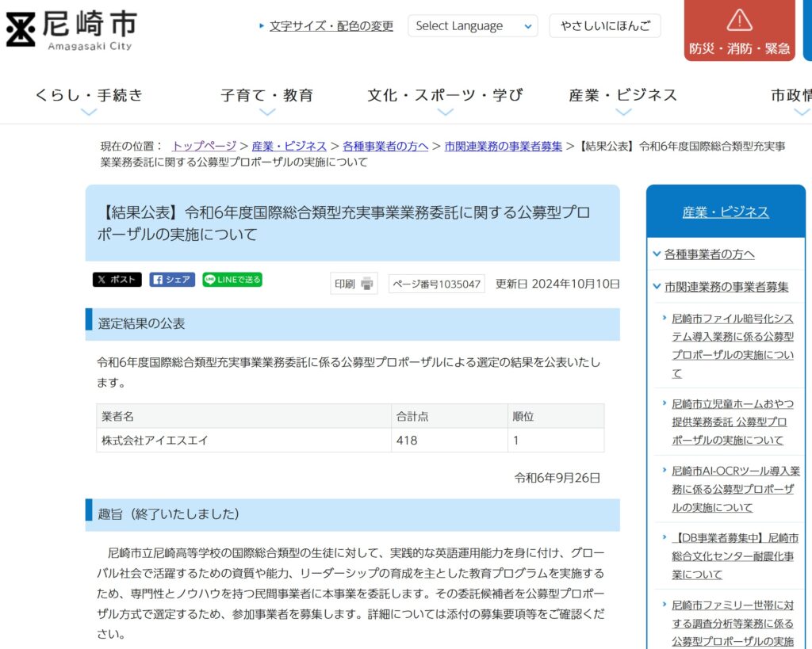
Task: Share page via X ポスト button
Action: (x=117, y=280)
